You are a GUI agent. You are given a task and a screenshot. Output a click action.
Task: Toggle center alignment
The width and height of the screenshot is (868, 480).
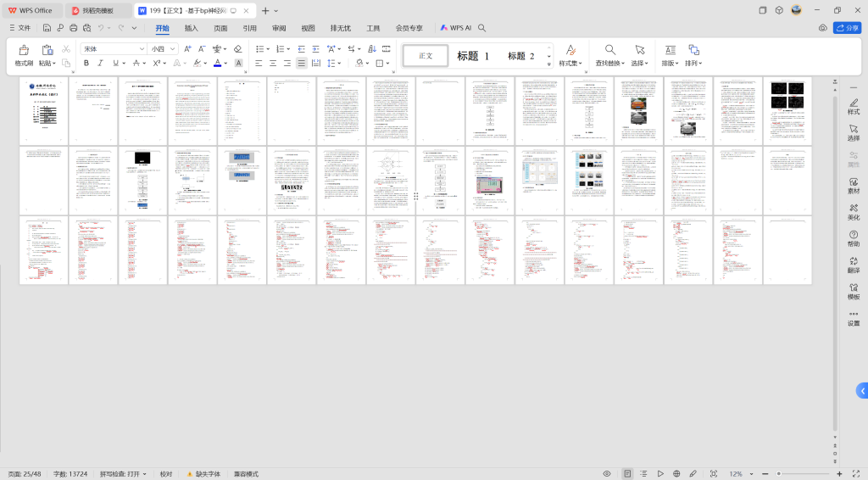click(273, 63)
